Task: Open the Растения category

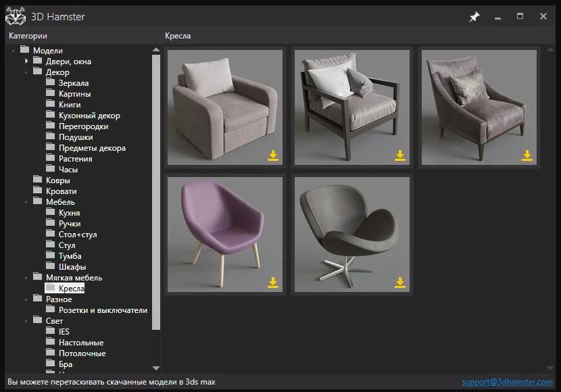Action: click(x=75, y=159)
